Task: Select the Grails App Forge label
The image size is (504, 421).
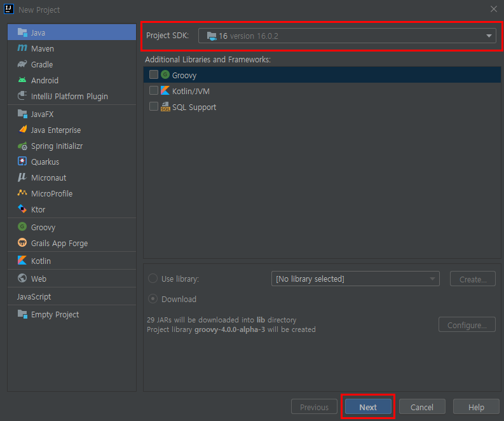Action: pos(60,244)
